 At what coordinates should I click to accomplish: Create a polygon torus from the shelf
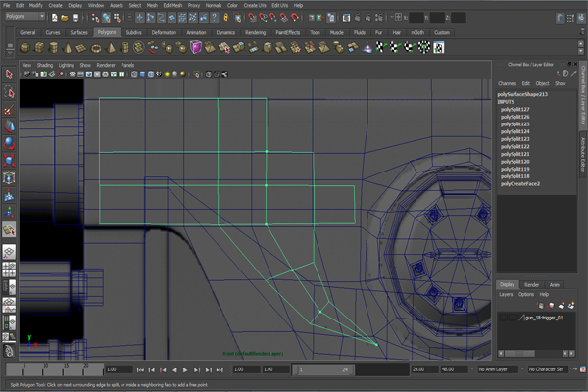pyautogui.click(x=96, y=48)
